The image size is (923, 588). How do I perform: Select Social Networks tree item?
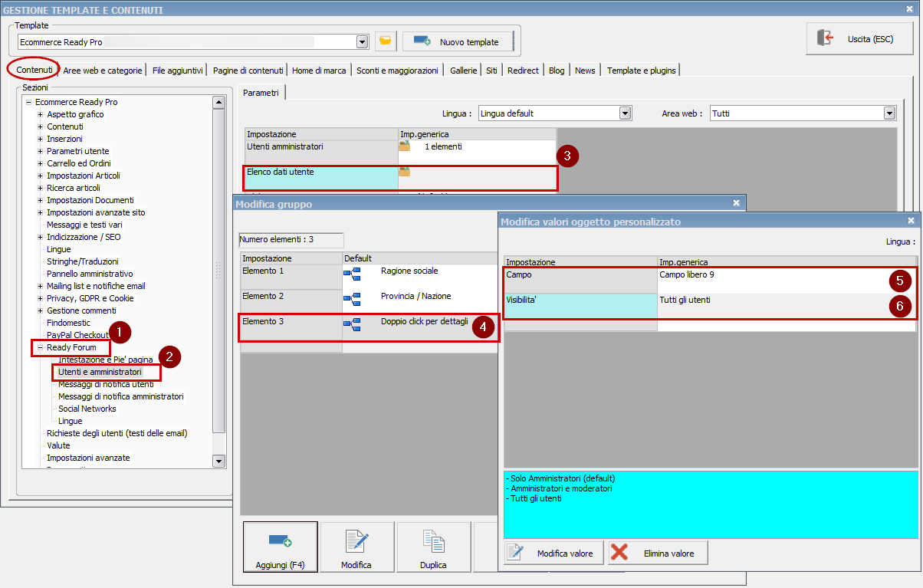(x=87, y=409)
